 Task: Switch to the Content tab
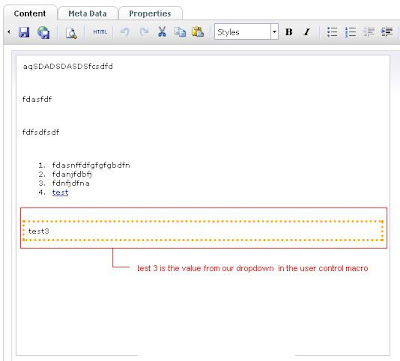point(30,14)
